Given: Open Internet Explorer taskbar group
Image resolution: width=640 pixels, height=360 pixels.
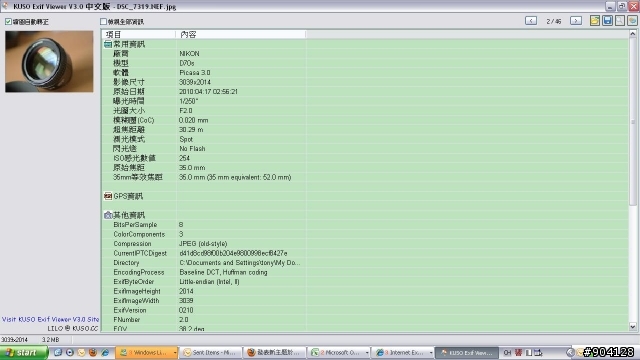Looking at the screenshot, I should [402, 353].
